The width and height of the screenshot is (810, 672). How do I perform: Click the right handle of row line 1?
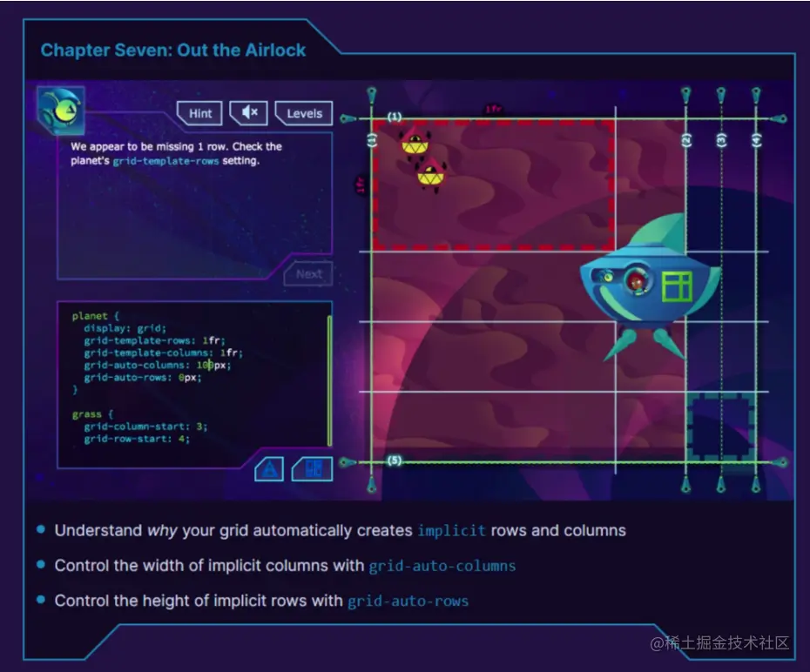click(779, 118)
